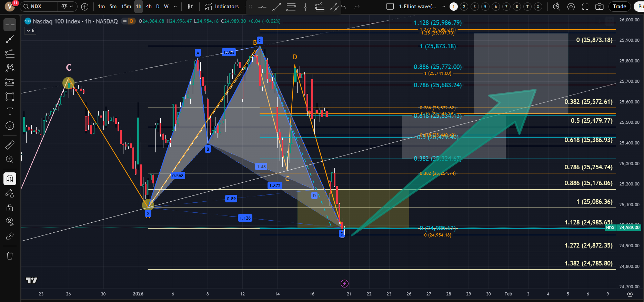The height and width of the screenshot is (302, 644).
Task: Toggle hide all drawings eye icon
Action: coord(10,221)
